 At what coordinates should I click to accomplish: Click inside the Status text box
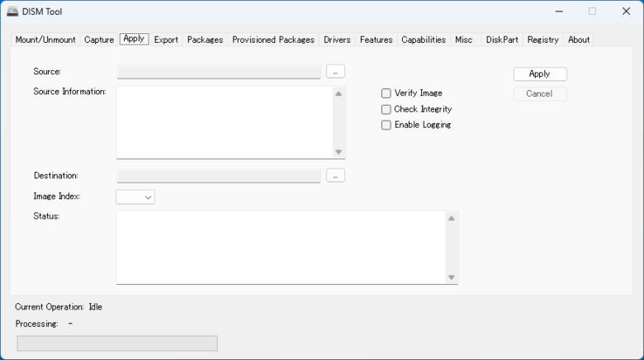(281, 248)
